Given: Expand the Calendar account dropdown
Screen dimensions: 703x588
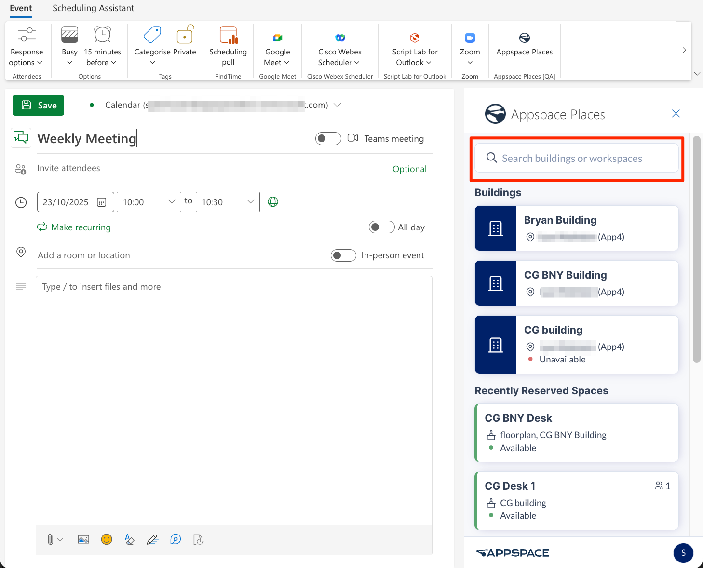Looking at the screenshot, I should click(x=338, y=105).
